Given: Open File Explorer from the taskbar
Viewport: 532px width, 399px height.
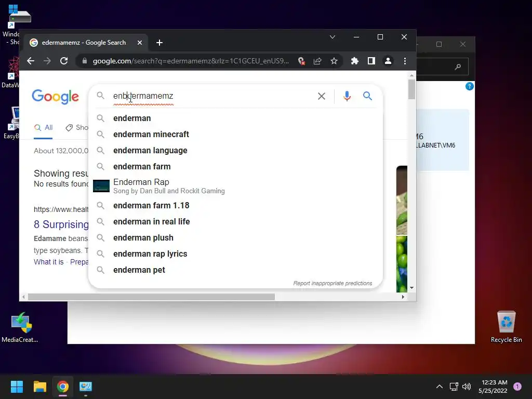Looking at the screenshot, I should pos(39,387).
